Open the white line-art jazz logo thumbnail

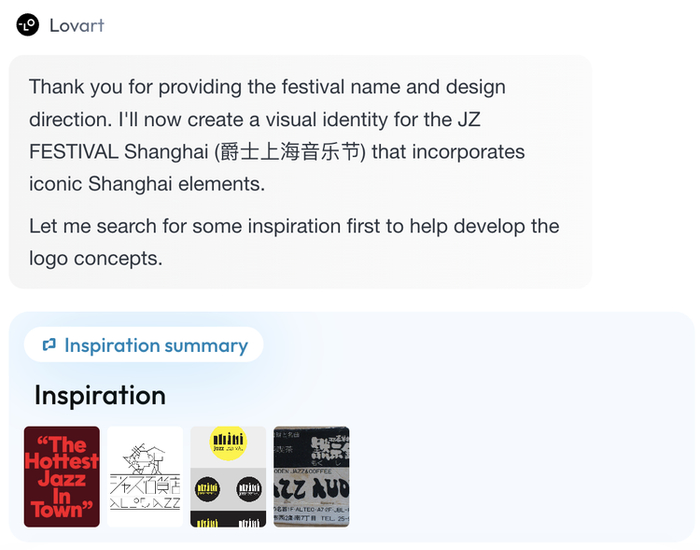[145, 477]
